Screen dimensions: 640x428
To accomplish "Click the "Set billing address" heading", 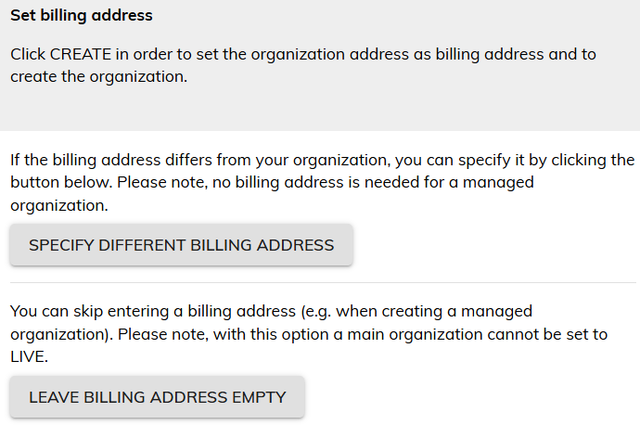I will coord(81,16).
